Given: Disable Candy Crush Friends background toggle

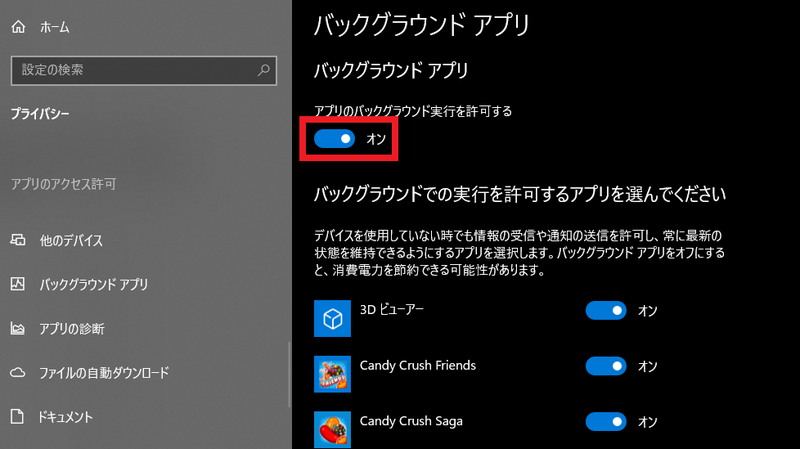Looking at the screenshot, I should [x=606, y=366].
